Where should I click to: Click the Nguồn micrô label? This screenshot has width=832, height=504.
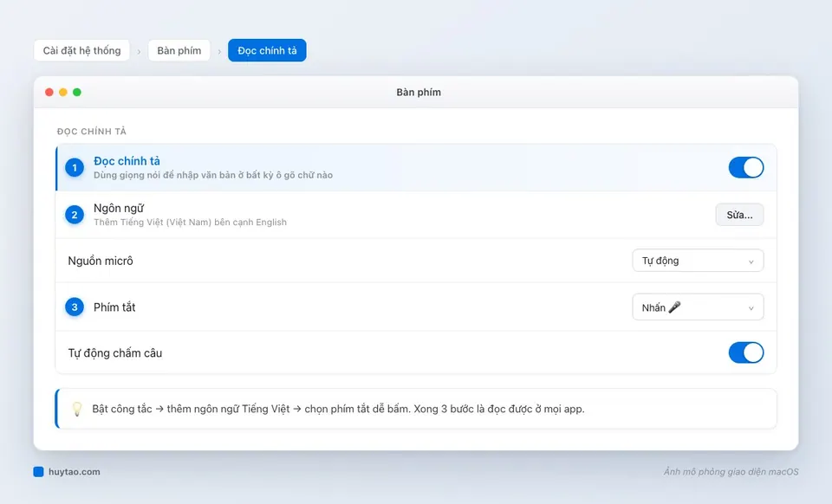coord(101,261)
